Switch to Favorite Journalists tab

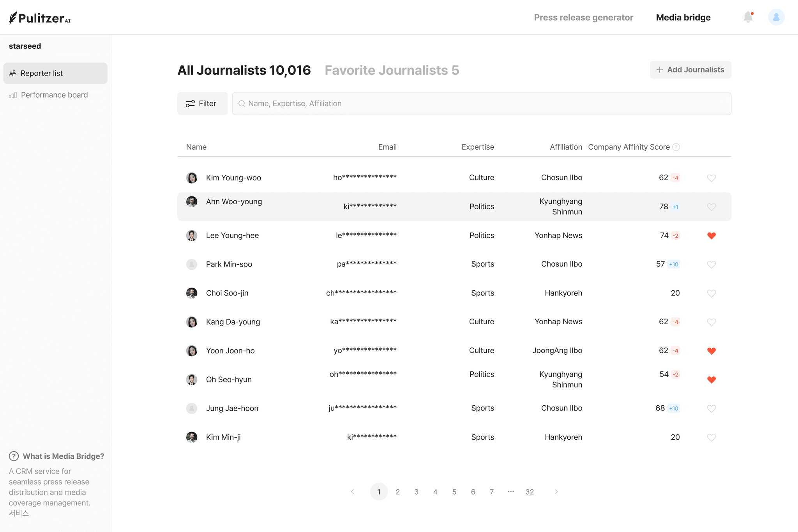point(392,70)
